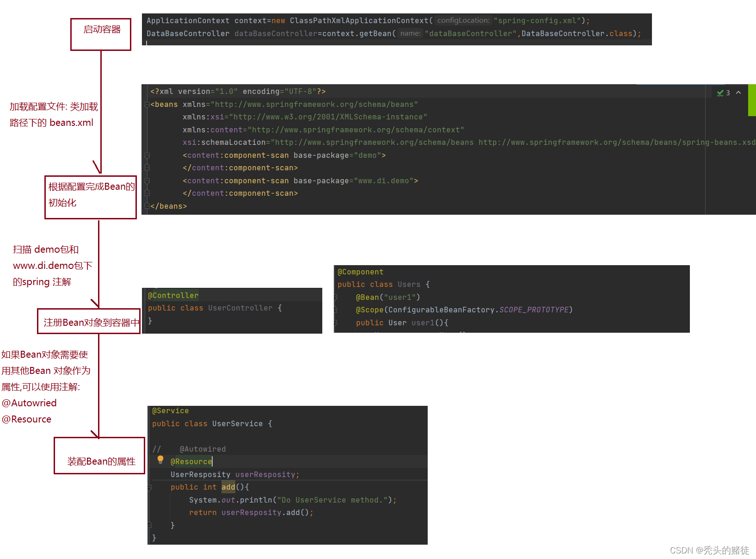Click the @Component annotation
This screenshot has height=559, width=756.
pos(360,272)
